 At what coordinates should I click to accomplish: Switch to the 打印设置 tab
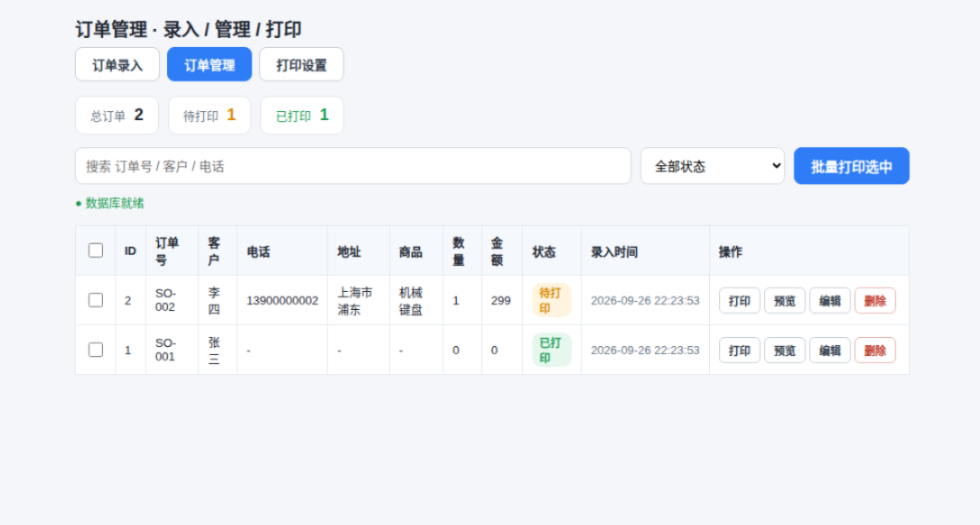click(x=302, y=64)
